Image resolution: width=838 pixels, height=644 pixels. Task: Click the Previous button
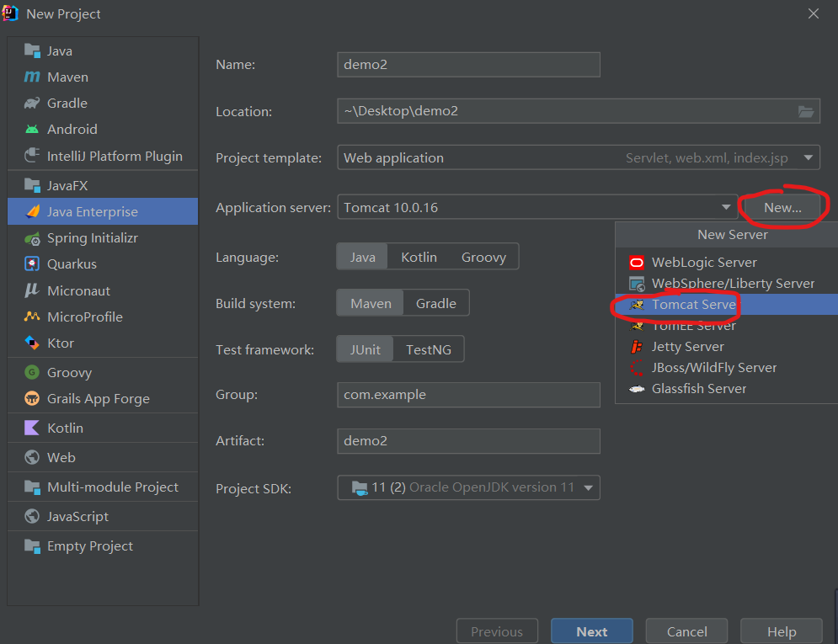(497, 631)
